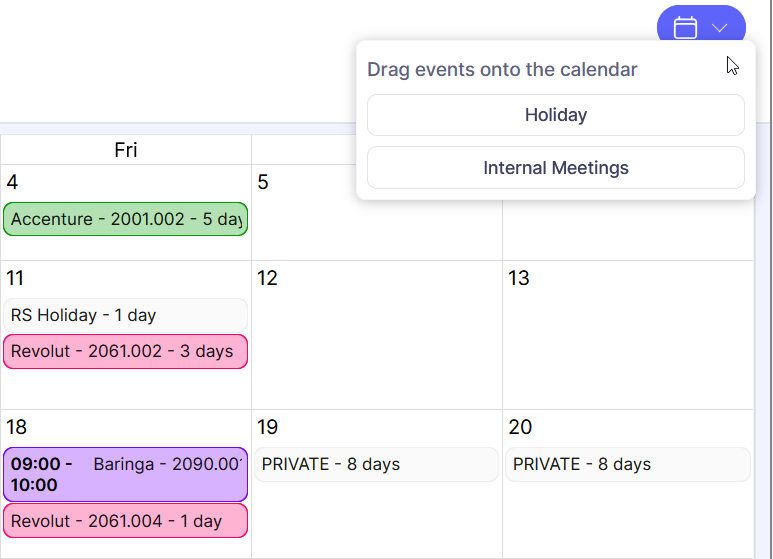Select the Internal Meetings draggable event
The width and height of the screenshot is (773, 559).
pos(555,168)
